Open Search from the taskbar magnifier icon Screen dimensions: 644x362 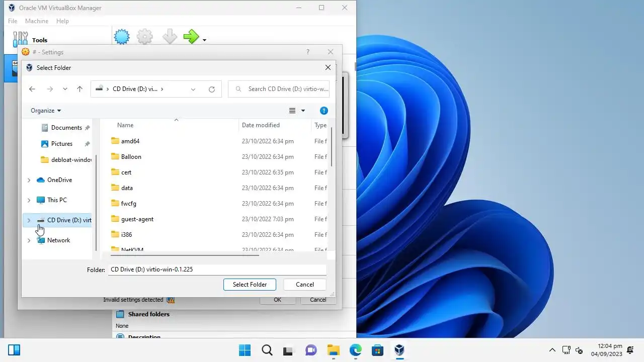267,350
